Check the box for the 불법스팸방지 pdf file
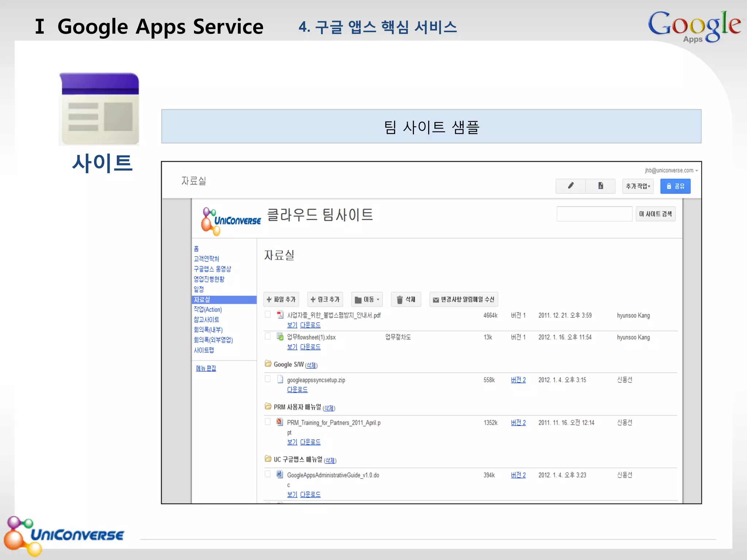Viewport: 747px width, 560px height. pos(268,314)
